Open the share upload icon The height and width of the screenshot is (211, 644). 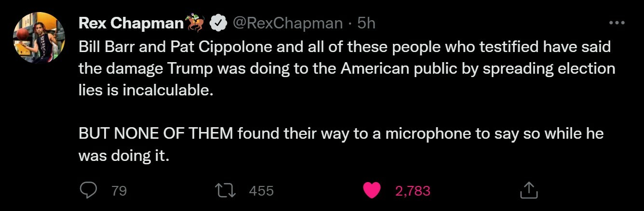pos(528,190)
